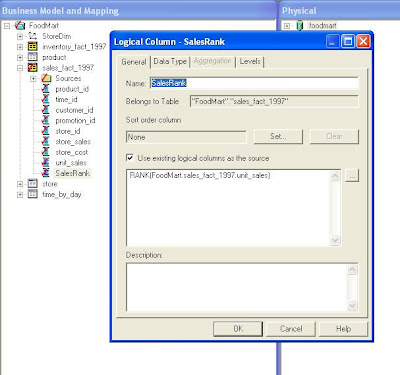Screen dimensions: 400x375
Task: Maximize the Logical Column dialog
Action: [x=348, y=42]
